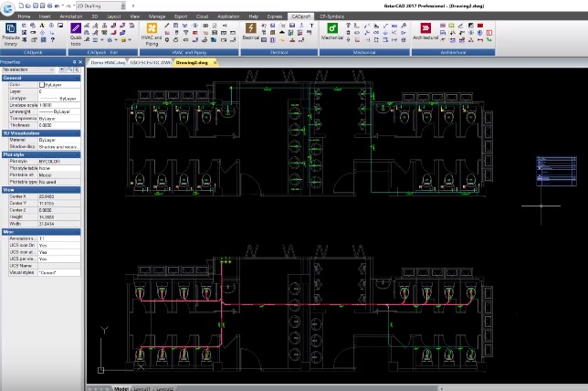This screenshot has height=391, width=588.
Task: Open the Products library tool
Action: pos(11,34)
